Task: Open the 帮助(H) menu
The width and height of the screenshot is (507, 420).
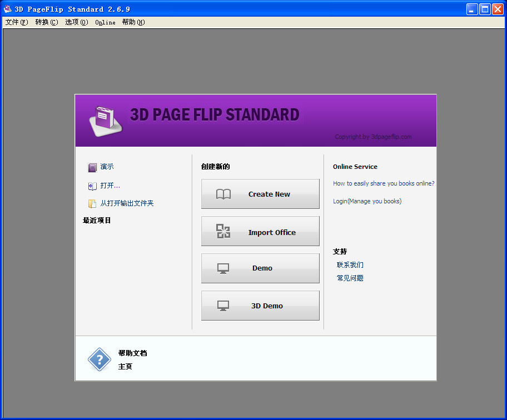Action: pos(133,22)
